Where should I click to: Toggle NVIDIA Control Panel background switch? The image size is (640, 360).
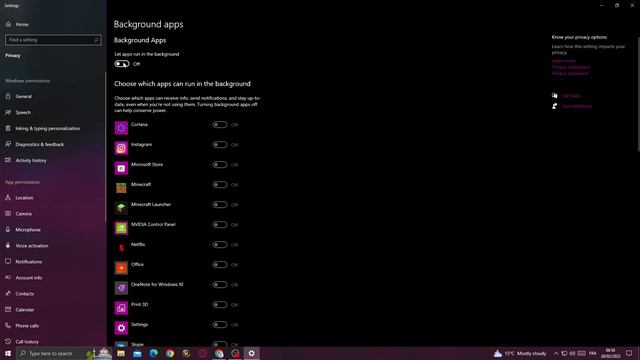[x=220, y=224]
